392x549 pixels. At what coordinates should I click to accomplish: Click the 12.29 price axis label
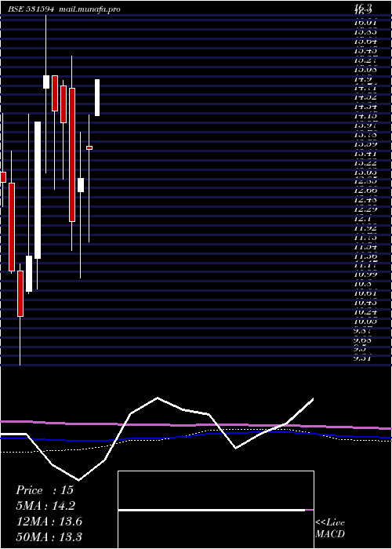(365, 209)
